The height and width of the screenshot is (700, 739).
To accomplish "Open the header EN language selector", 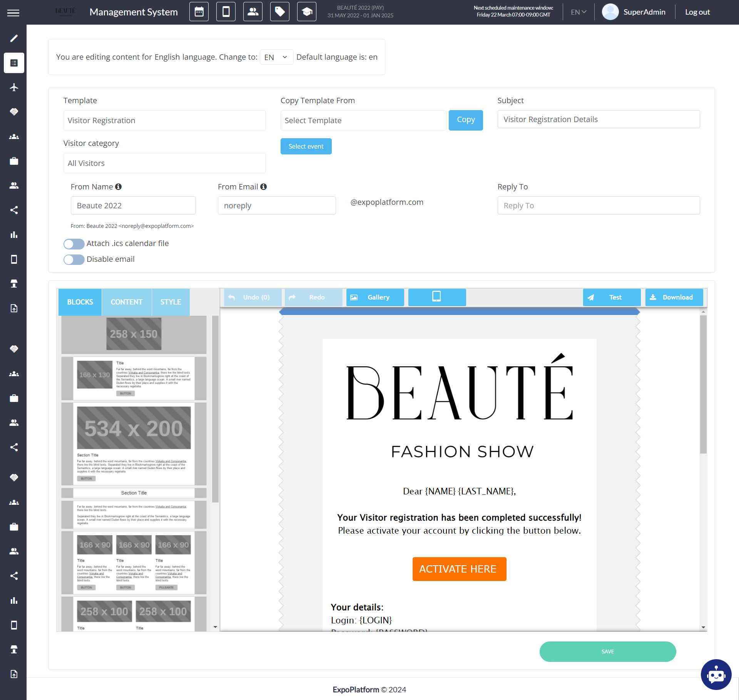I will click(578, 12).
